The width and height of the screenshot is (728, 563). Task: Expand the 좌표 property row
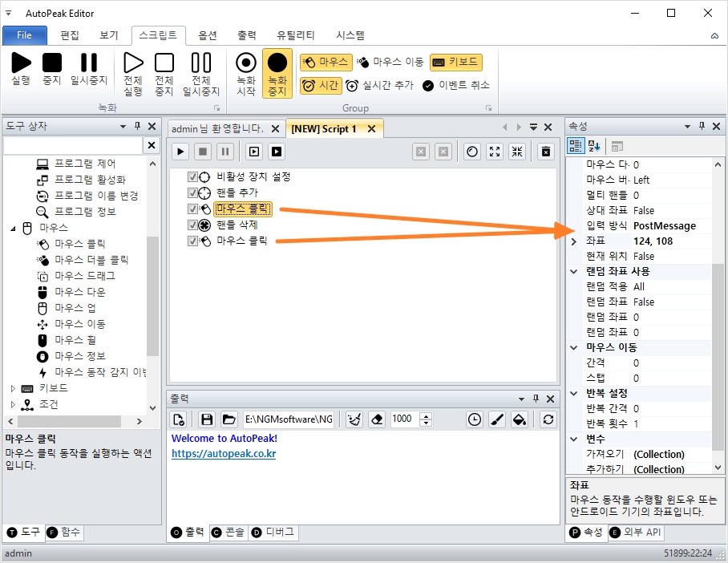click(x=574, y=241)
